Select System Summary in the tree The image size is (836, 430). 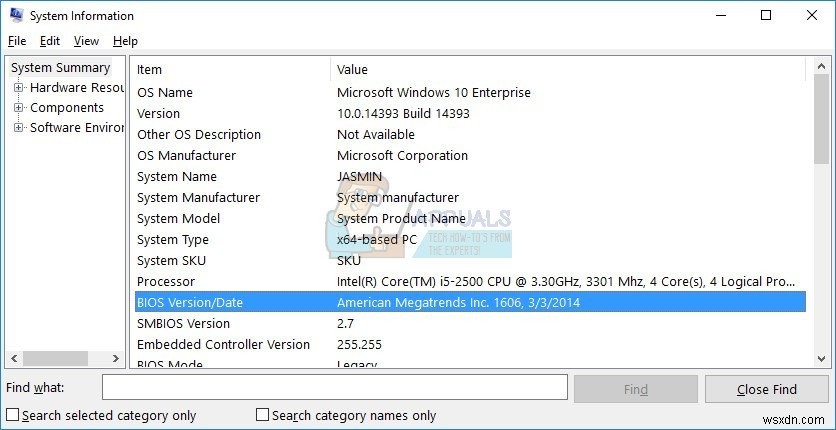point(60,68)
